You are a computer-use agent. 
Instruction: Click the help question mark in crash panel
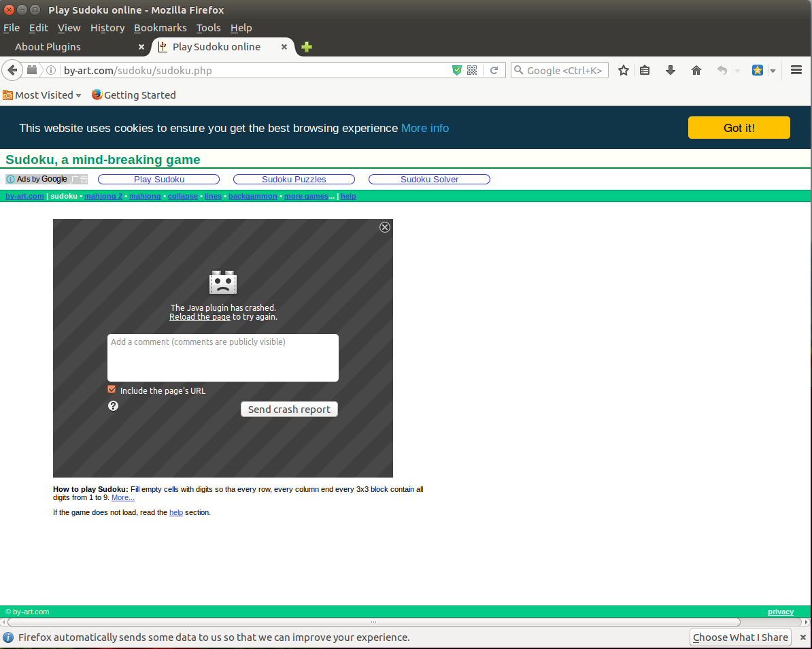[114, 406]
